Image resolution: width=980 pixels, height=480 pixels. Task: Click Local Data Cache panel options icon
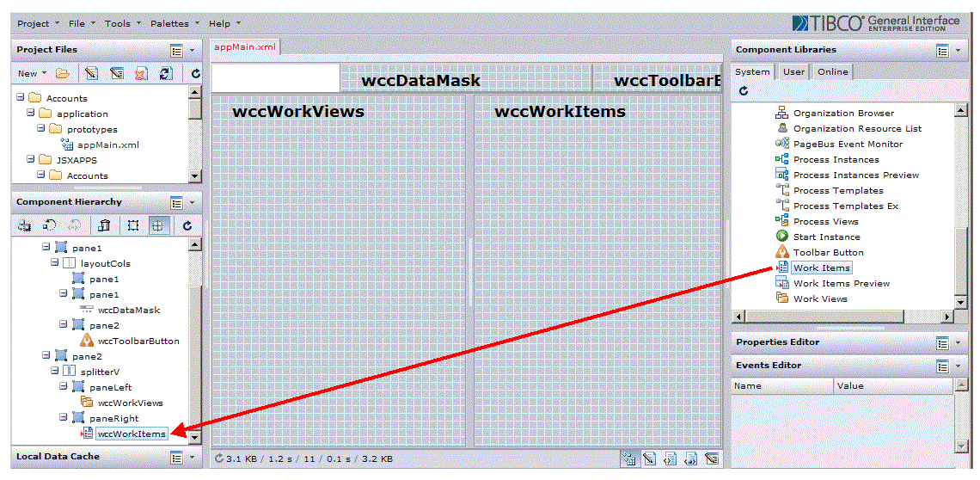(x=176, y=458)
